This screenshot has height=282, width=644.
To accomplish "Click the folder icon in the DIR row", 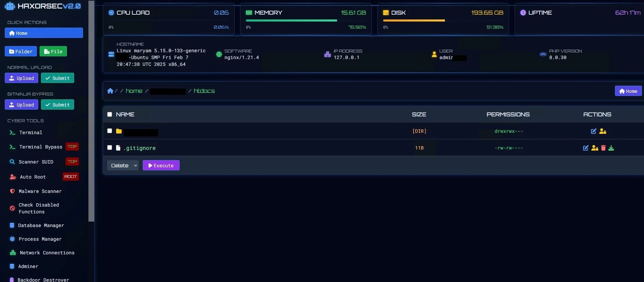I will [x=119, y=131].
